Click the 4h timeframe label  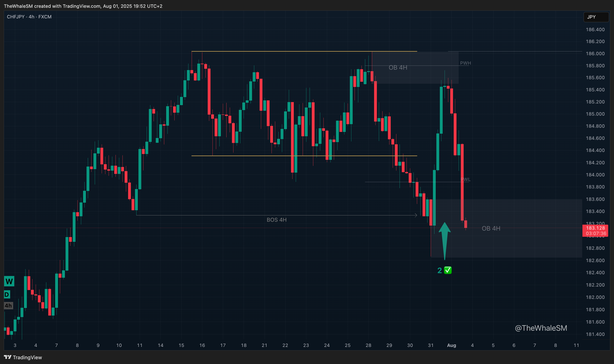coord(8,306)
